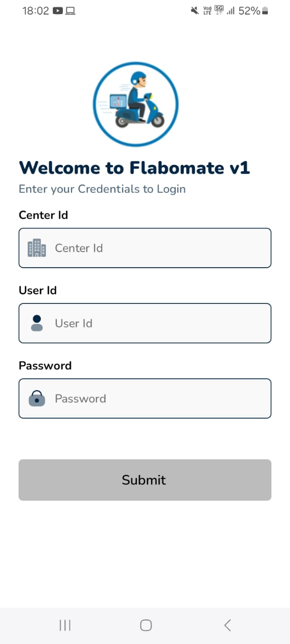Focus the User Id input field
290x644 pixels.
coord(145,323)
